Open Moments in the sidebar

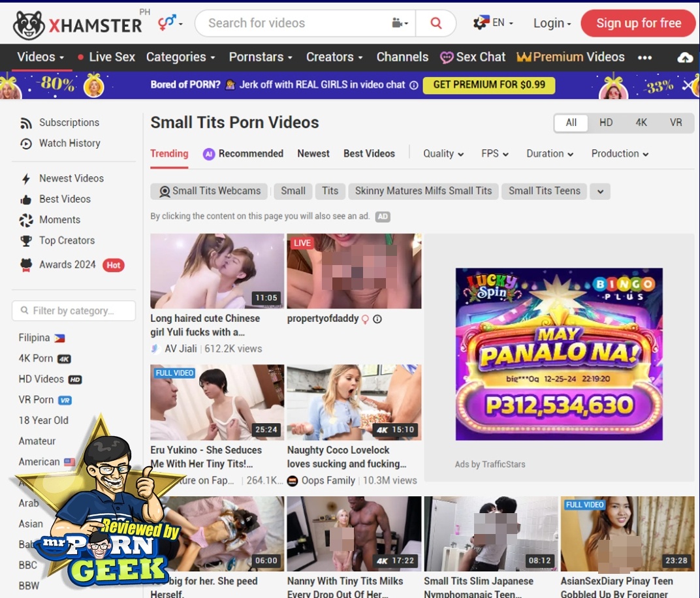pos(59,220)
